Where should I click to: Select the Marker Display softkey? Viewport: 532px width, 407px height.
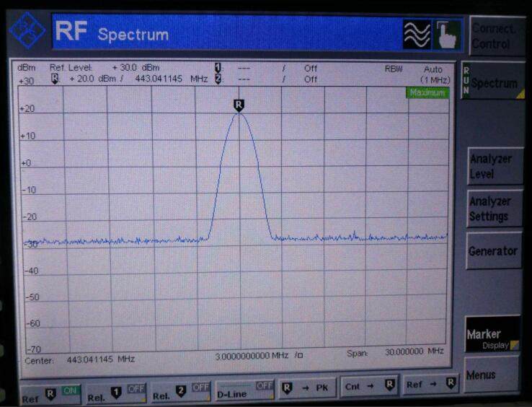[492, 335]
